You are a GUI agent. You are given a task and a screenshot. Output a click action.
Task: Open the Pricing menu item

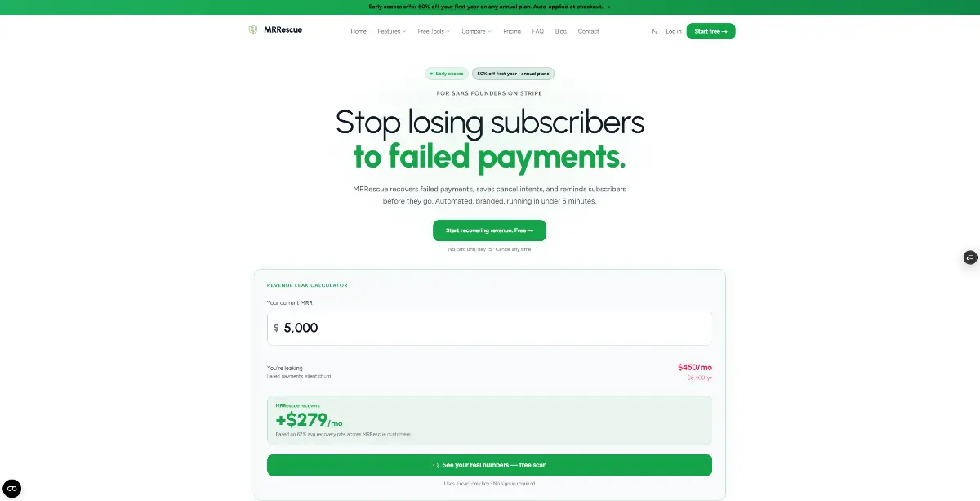(x=512, y=31)
